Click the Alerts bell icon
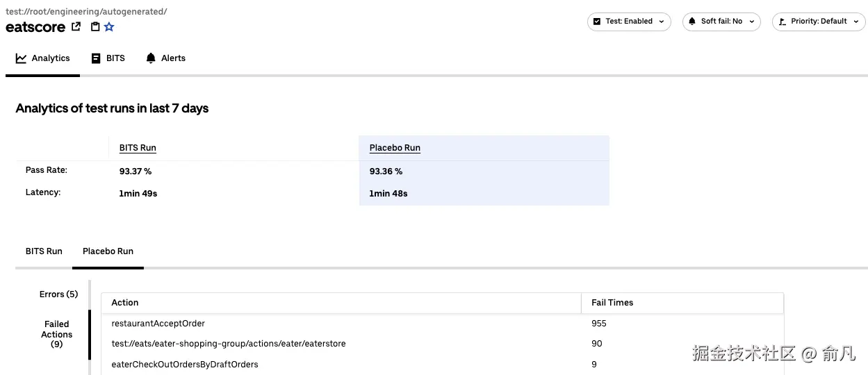 click(151, 58)
